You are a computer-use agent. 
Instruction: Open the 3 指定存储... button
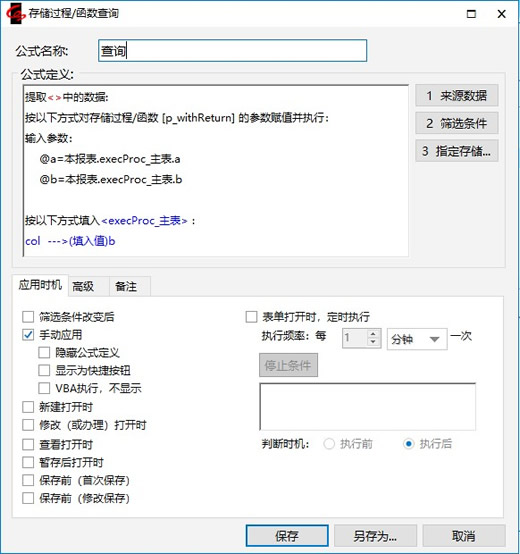click(457, 151)
